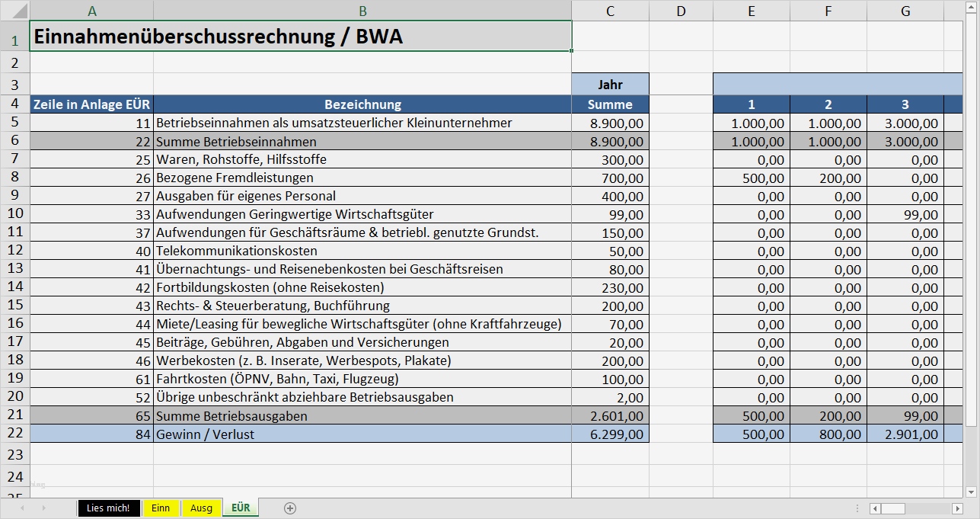Select column B header
Viewport: 980px width, 519px height.
(x=363, y=11)
